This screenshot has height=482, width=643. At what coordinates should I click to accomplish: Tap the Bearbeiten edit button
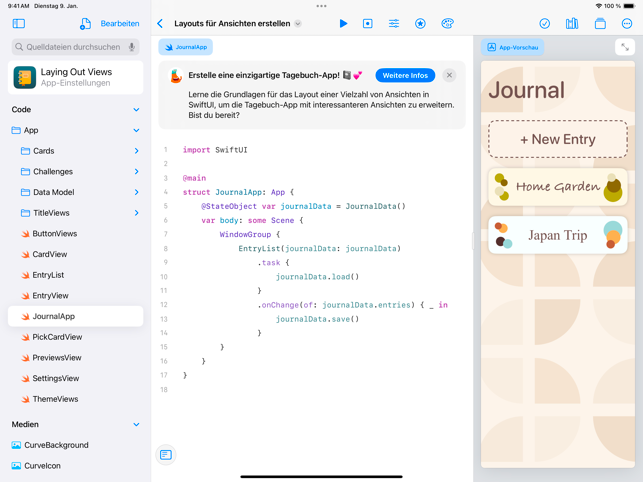[x=120, y=24]
